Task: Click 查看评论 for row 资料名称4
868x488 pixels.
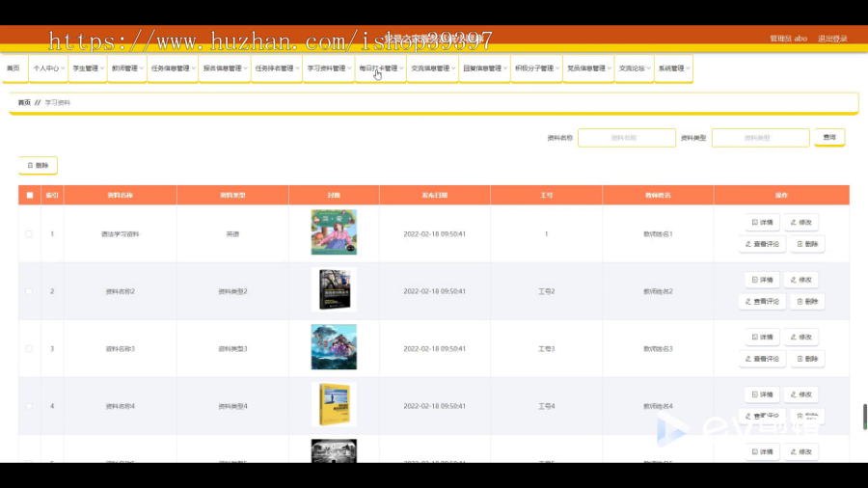Action: [x=762, y=416]
